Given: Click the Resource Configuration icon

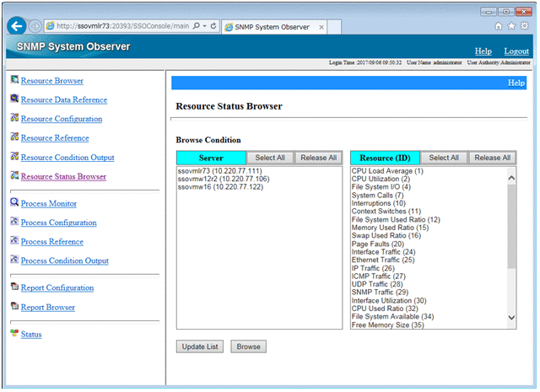Looking at the screenshot, I should tap(14, 119).
